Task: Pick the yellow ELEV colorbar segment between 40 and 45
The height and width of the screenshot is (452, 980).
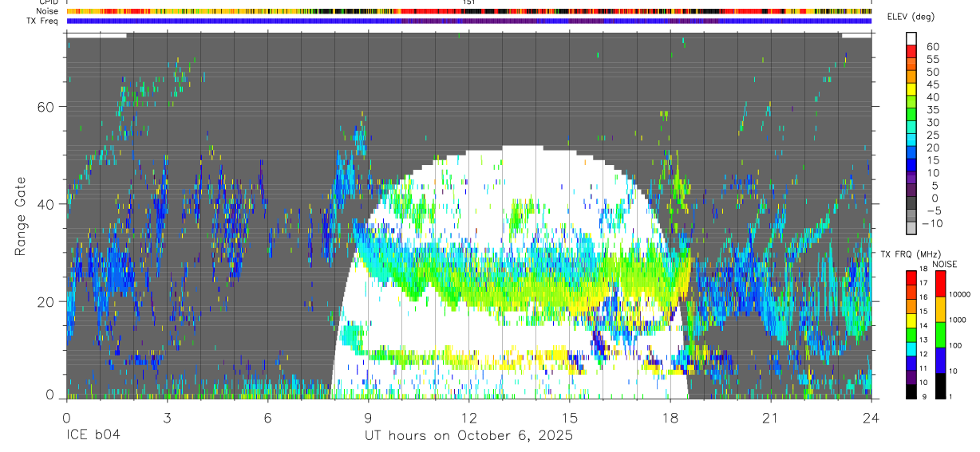Action: [x=911, y=88]
